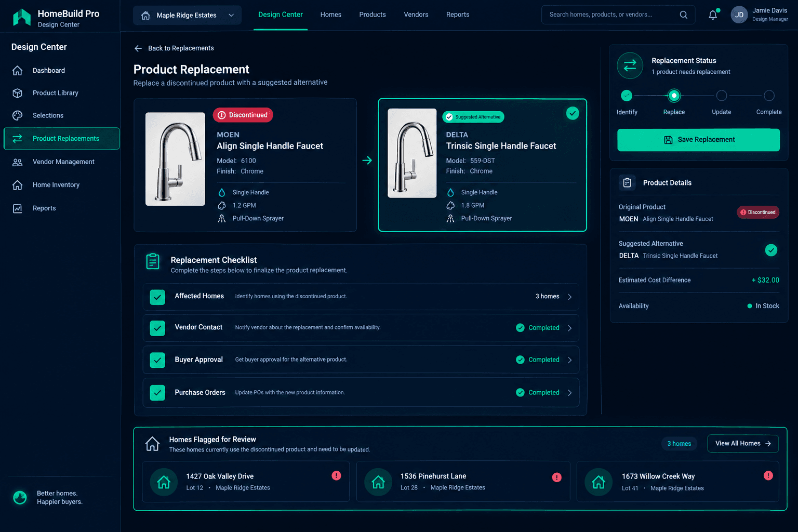Click alert icon on 1427 Oak Valley Drive

336,475
